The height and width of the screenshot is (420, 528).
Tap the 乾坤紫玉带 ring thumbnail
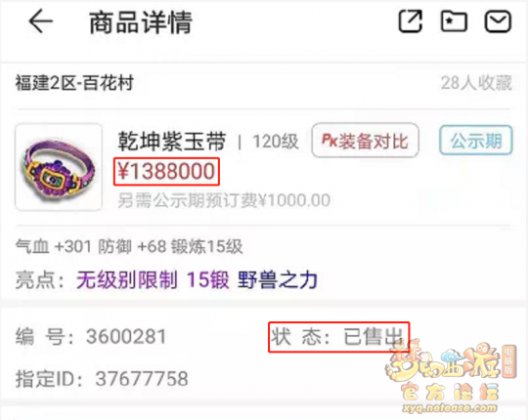tap(59, 167)
